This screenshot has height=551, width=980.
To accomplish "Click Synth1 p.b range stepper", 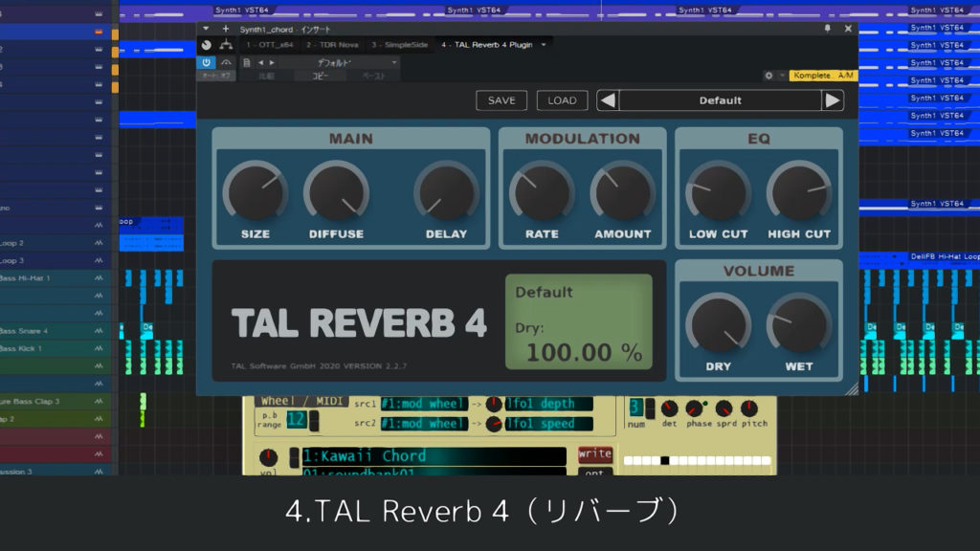I will (x=314, y=421).
